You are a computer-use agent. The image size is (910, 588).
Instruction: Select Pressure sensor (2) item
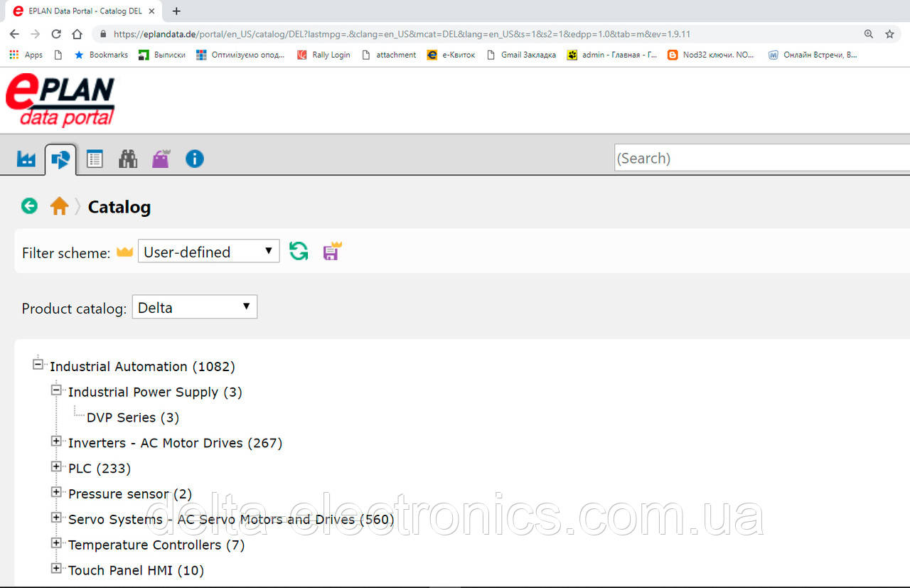[x=130, y=494]
